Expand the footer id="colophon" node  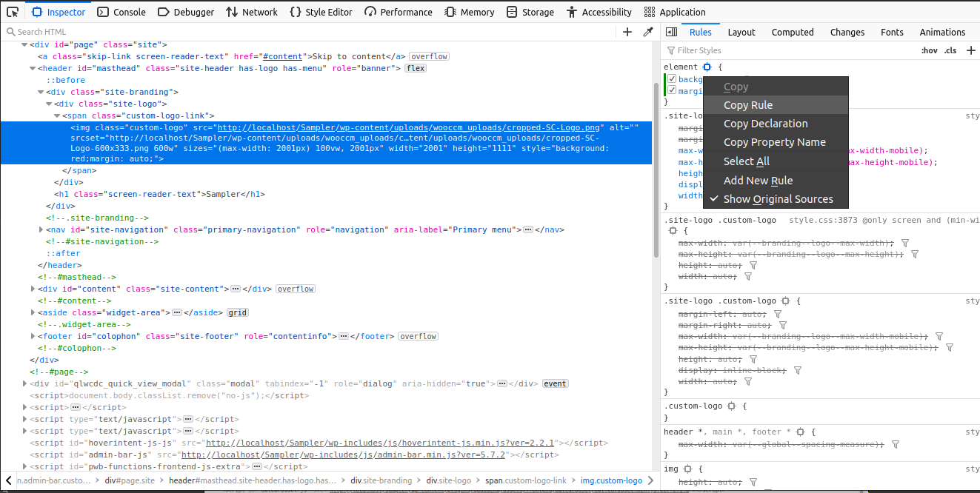pyautogui.click(x=33, y=336)
